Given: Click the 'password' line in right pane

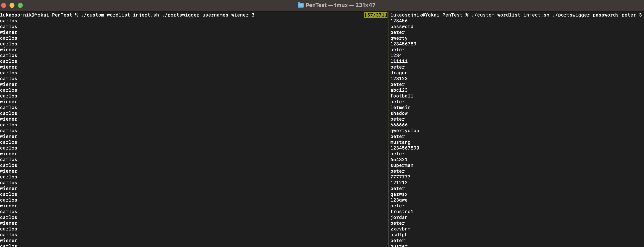Looking at the screenshot, I should click(x=402, y=26).
